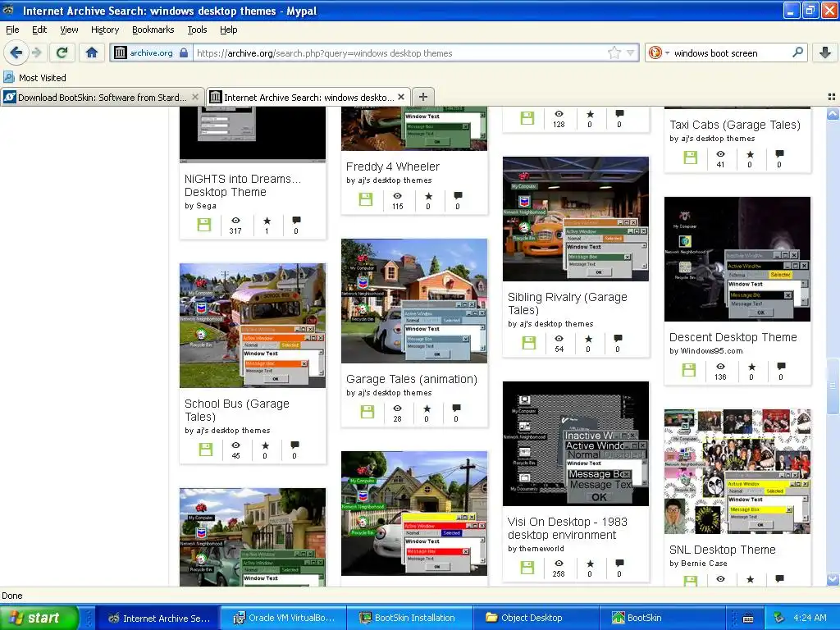
Task: Open the Windows Start menu
Action: (39, 618)
